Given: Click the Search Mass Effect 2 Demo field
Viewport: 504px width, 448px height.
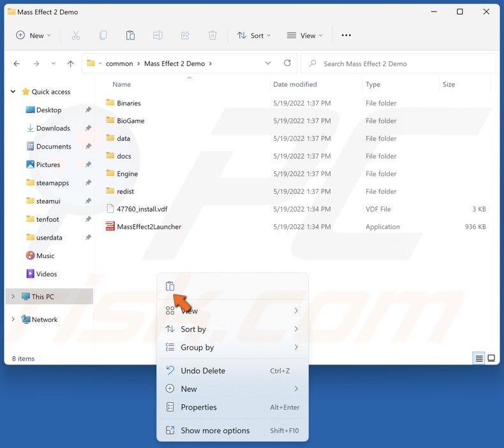Looking at the screenshot, I should click(399, 64).
